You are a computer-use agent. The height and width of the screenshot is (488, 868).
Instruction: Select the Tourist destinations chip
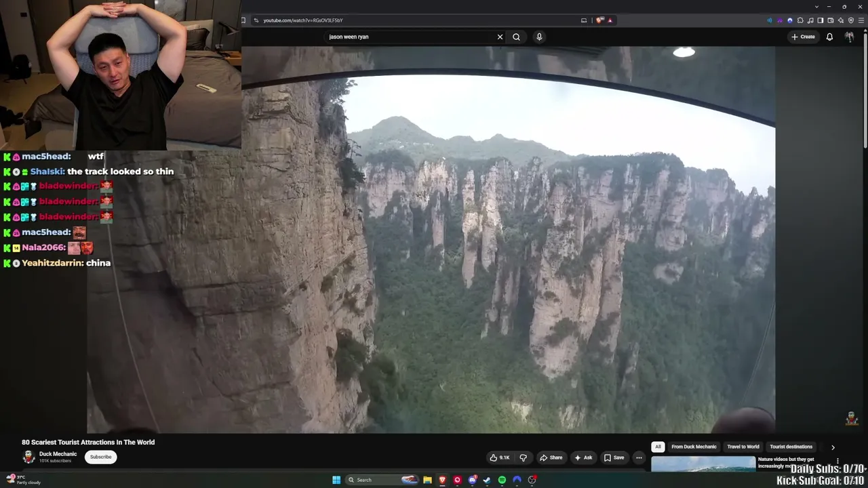(791, 447)
